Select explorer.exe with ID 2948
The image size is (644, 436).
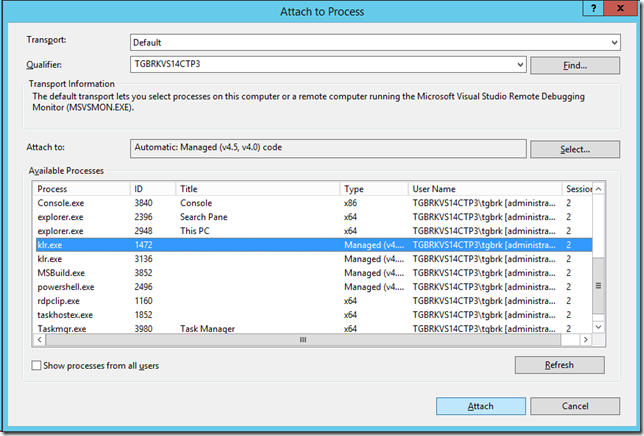313,231
